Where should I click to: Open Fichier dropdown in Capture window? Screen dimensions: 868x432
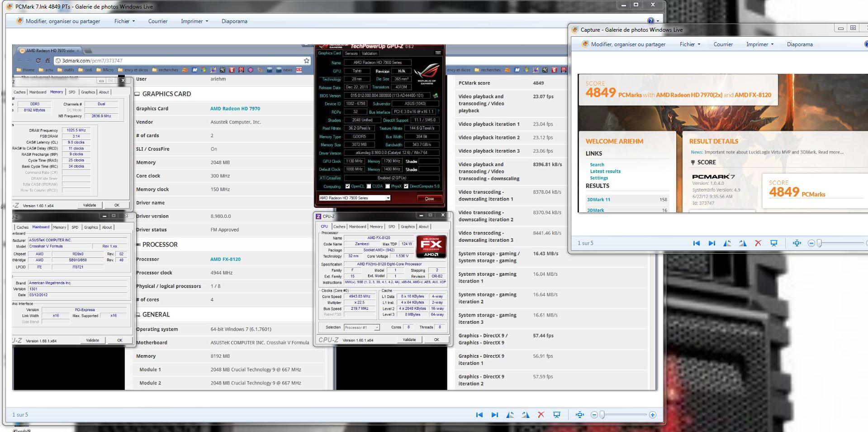click(x=690, y=44)
